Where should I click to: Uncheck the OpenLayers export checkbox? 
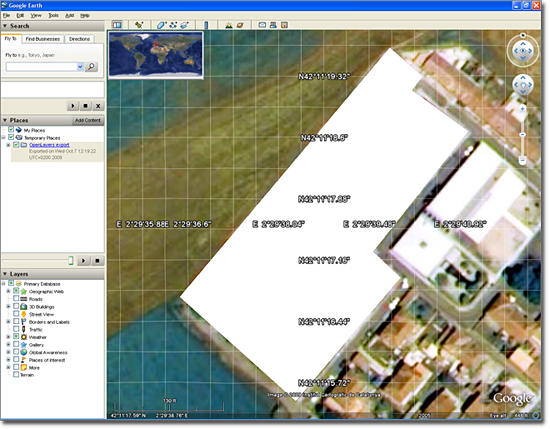point(16,145)
